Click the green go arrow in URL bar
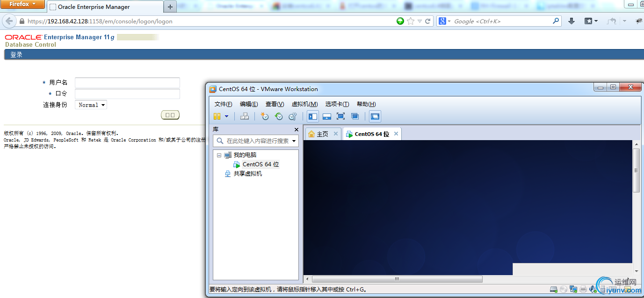 [x=400, y=21]
